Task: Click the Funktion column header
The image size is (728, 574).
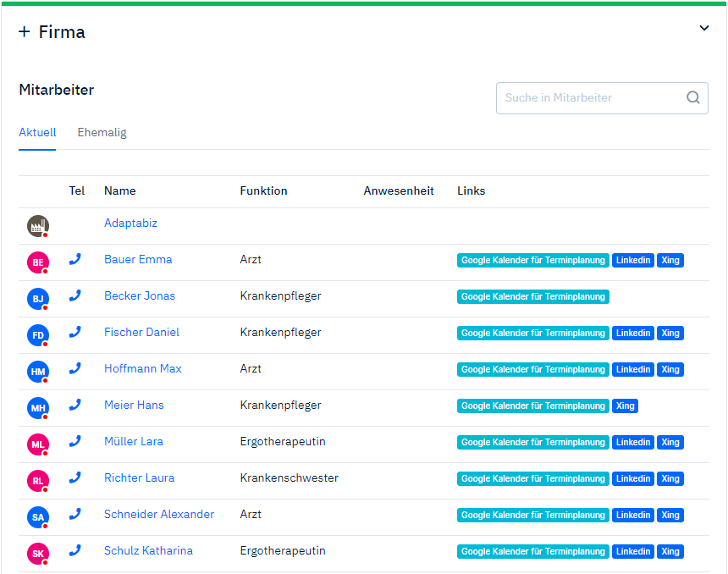Action: pyautogui.click(x=263, y=191)
